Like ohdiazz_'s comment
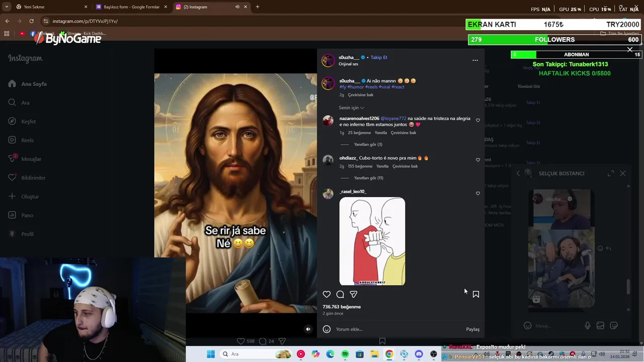 point(478,160)
